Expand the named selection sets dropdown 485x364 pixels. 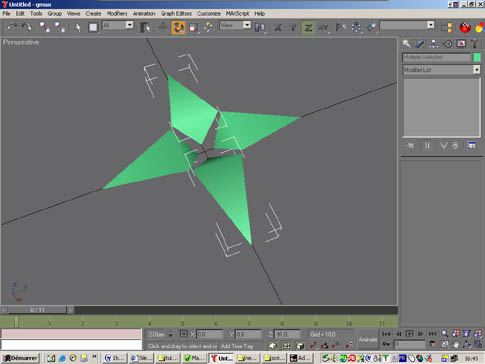tap(430, 25)
